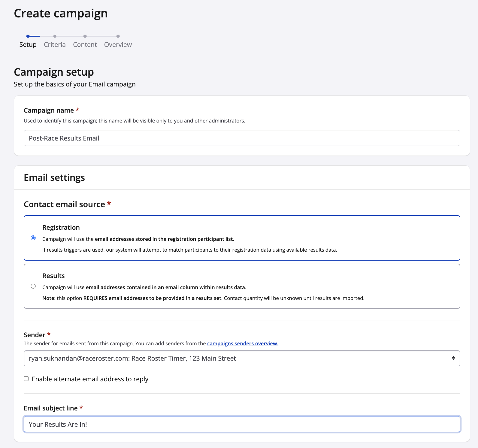Click the blue dot above Setup
The height and width of the screenshot is (448, 478).
28,36
